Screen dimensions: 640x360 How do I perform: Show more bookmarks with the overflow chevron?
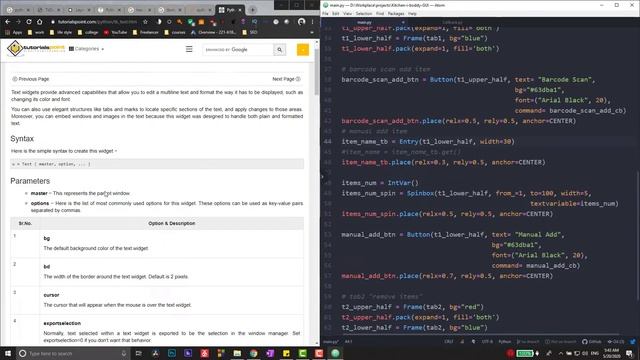click(x=312, y=32)
